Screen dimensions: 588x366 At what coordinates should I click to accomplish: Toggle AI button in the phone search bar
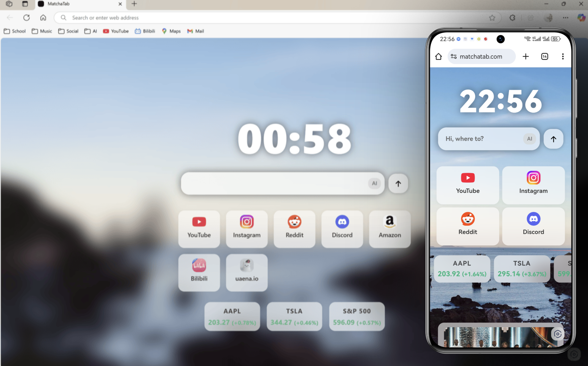point(529,139)
